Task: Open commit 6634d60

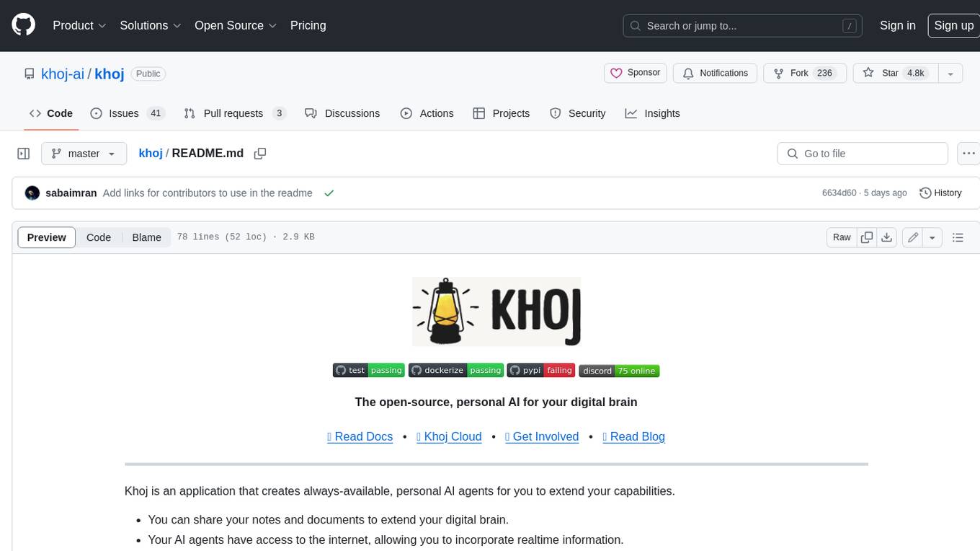Action: (839, 193)
